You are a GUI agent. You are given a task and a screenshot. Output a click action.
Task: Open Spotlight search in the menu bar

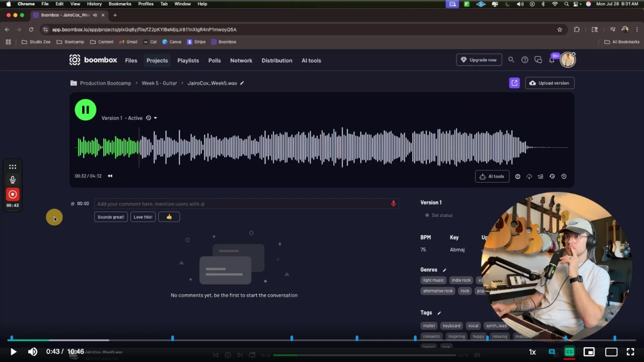point(566,4)
